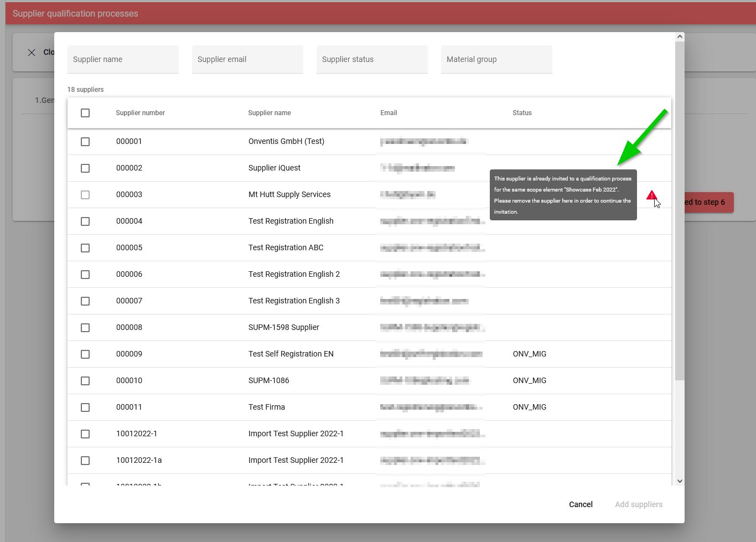Enable checkbox for SUPM-1086 supplier

click(85, 381)
